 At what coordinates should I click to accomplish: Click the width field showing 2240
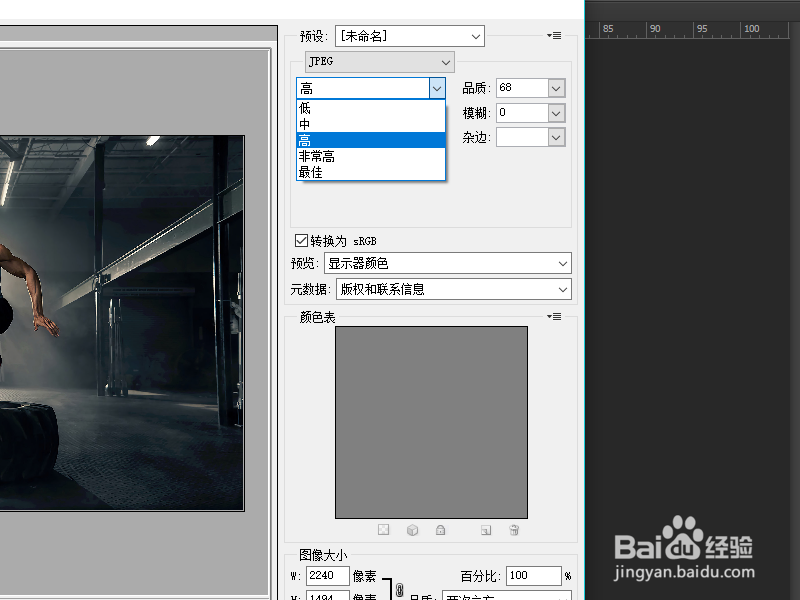point(328,576)
